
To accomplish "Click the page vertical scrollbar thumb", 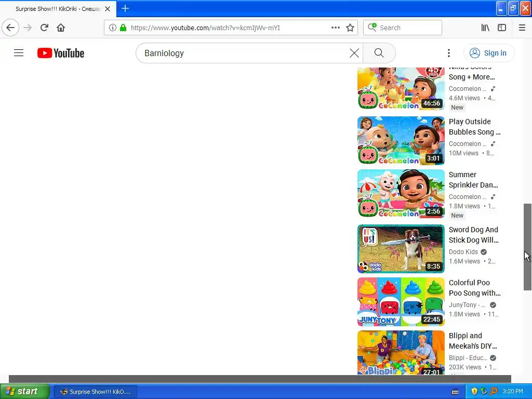I will [527, 247].
